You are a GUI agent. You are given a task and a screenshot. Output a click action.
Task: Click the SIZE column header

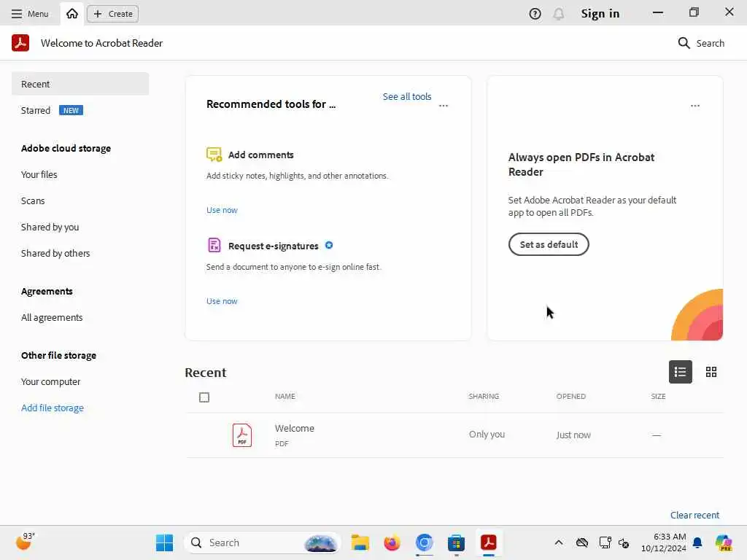pyautogui.click(x=659, y=396)
